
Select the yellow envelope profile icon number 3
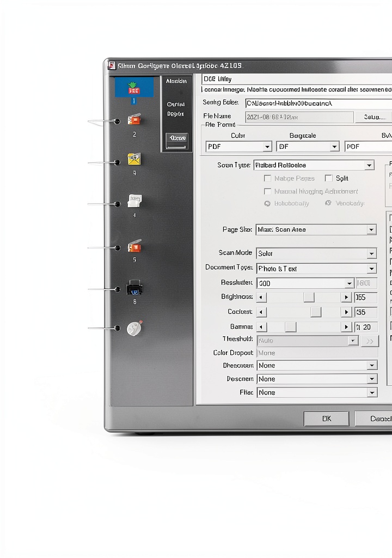(x=134, y=159)
